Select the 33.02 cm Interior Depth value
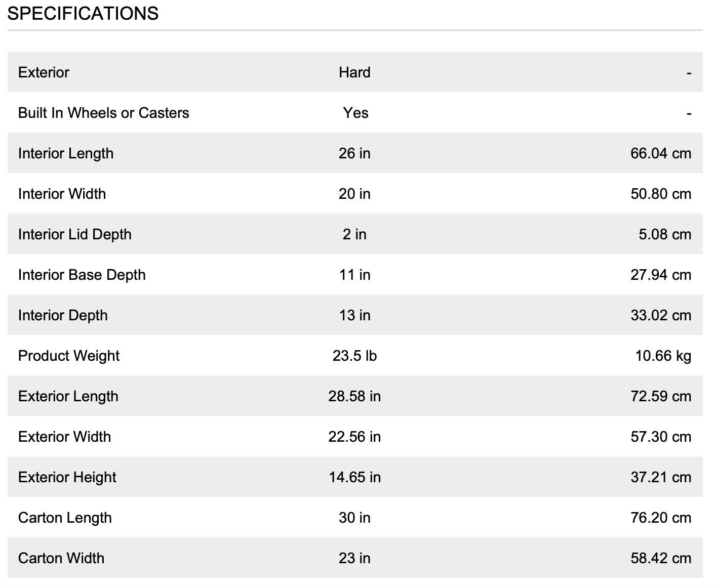The image size is (714, 588). point(660,315)
